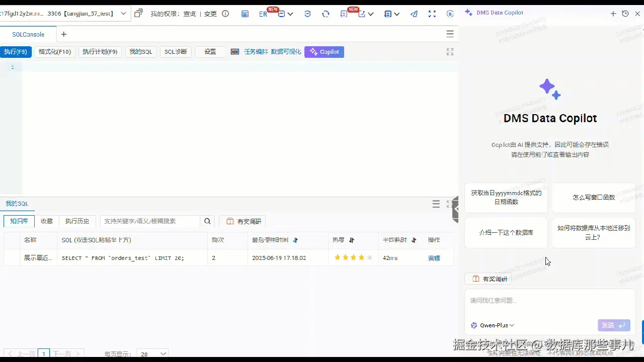This screenshot has width=644, height=362.
Task: Click the purple Copilot button
Action: (324, 52)
